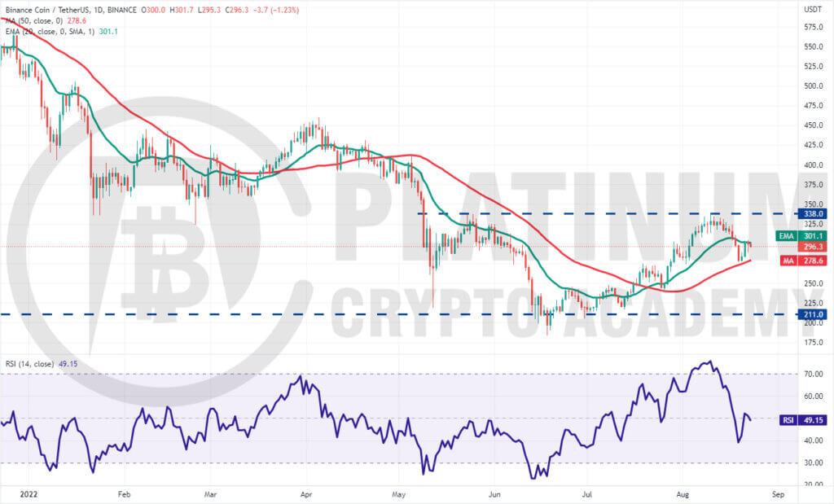This screenshot has height=504, width=834.
Task: Click the RSI 49.15 axis tag
Action: coord(803,420)
